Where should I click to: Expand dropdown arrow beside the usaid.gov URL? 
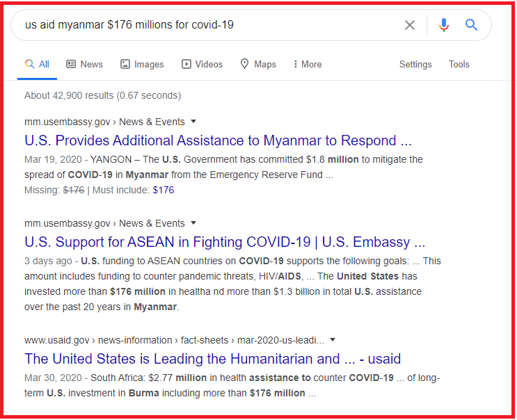(333, 340)
